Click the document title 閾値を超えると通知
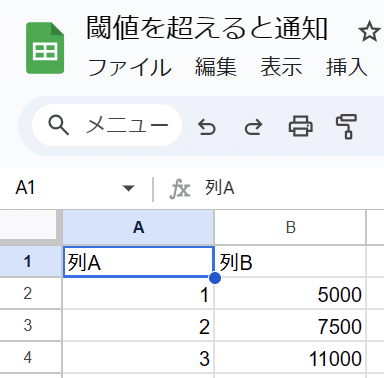 [x=207, y=28]
